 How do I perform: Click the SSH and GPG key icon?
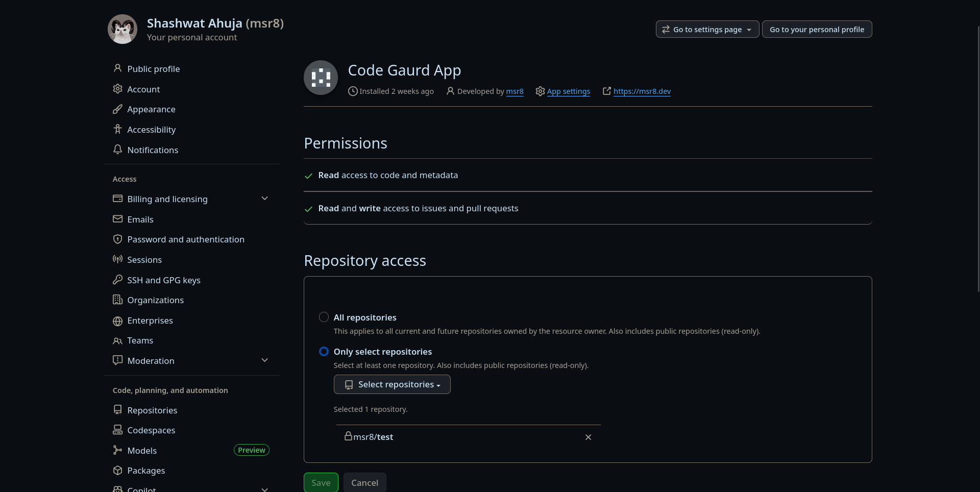(117, 280)
